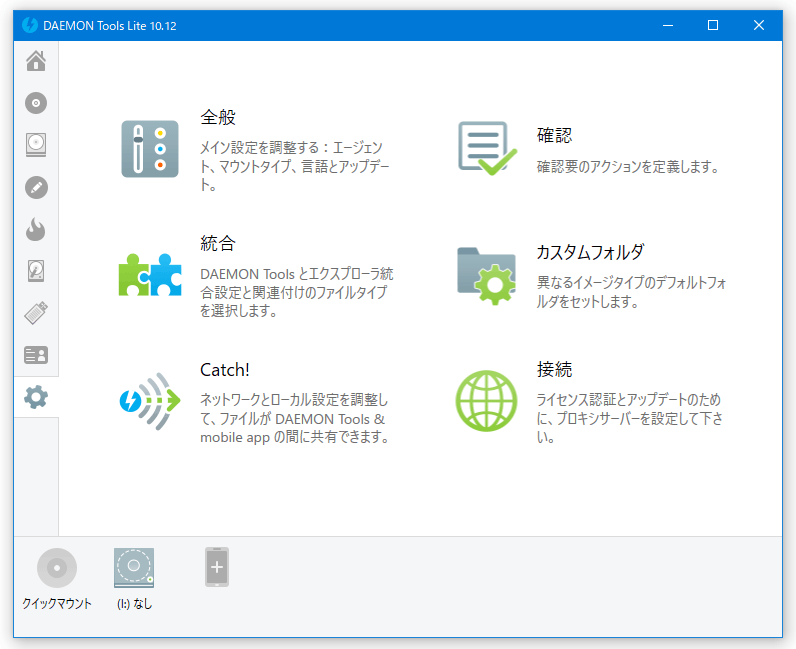Click the クイックマウント disc icon
The height and width of the screenshot is (649, 796).
(57, 568)
